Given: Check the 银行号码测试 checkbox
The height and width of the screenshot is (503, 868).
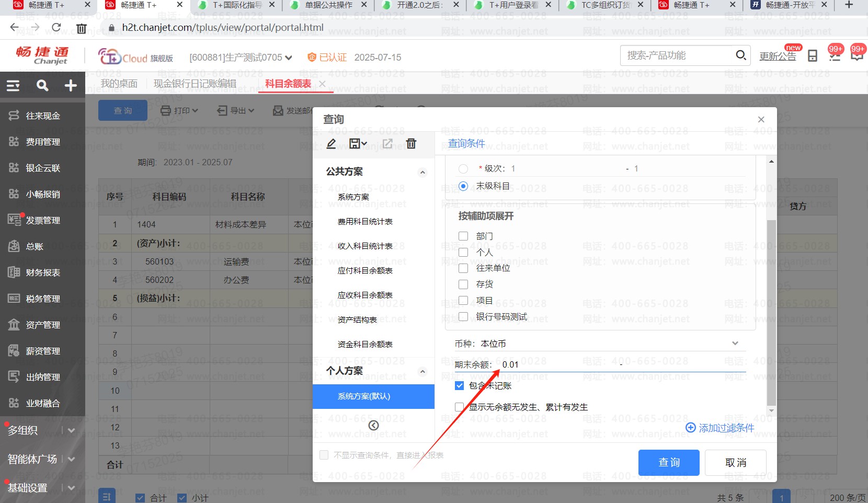Looking at the screenshot, I should coord(463,316).
